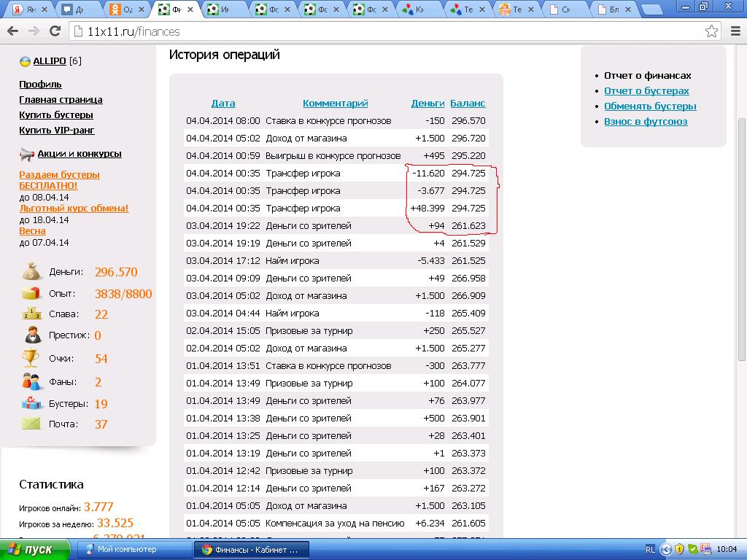
Task: Bookmark this page with the star icon
Action: (711, 31)
